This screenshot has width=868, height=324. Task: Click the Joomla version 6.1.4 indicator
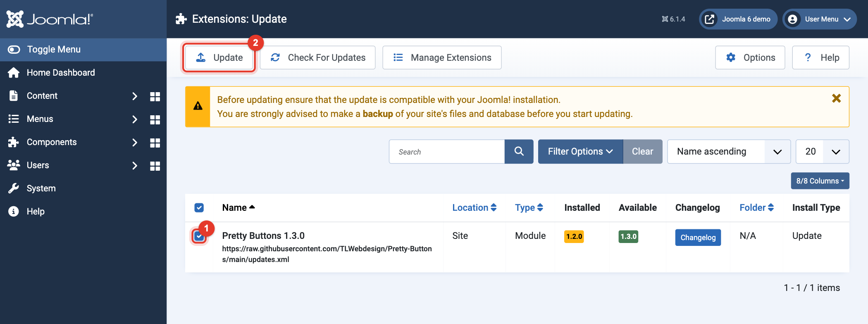coord(673,19)
